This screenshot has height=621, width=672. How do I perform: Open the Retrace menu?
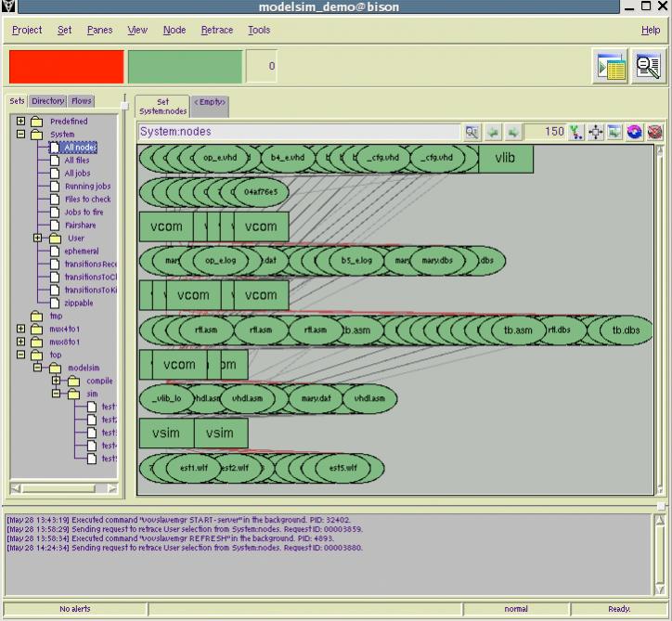tap(217, 30)
